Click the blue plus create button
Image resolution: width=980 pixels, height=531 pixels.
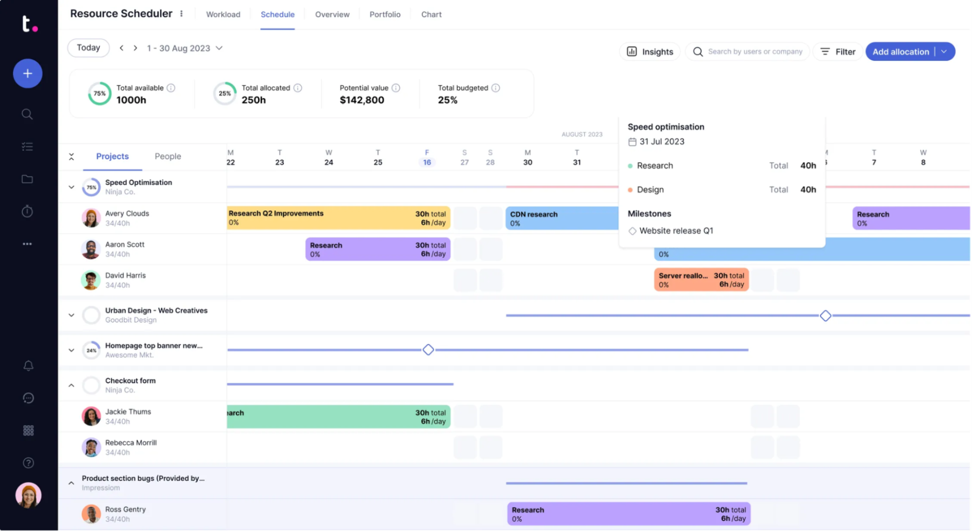click(x=28, y=74)
